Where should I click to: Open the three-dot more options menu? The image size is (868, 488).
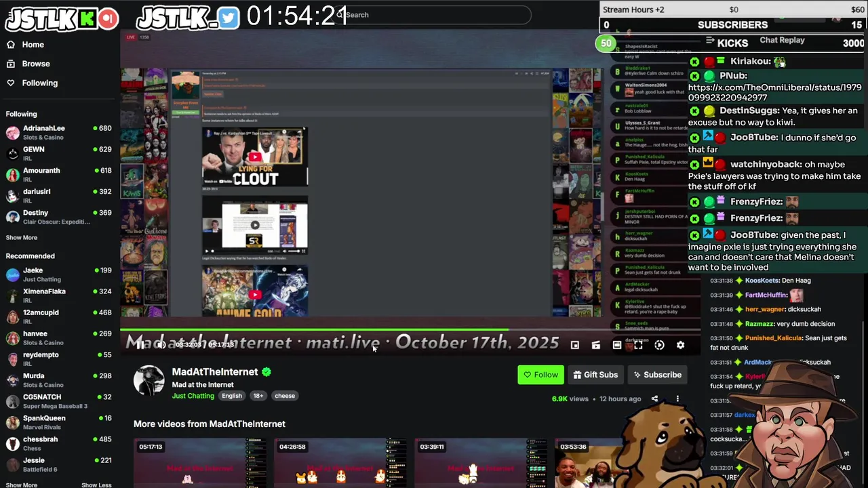677,399
